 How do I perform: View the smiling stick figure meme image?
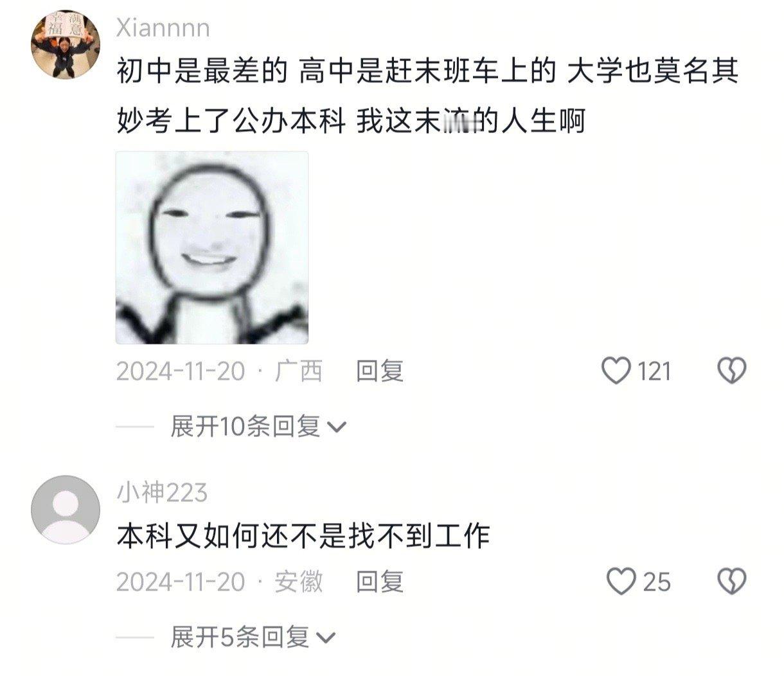[x=212, y=248]
